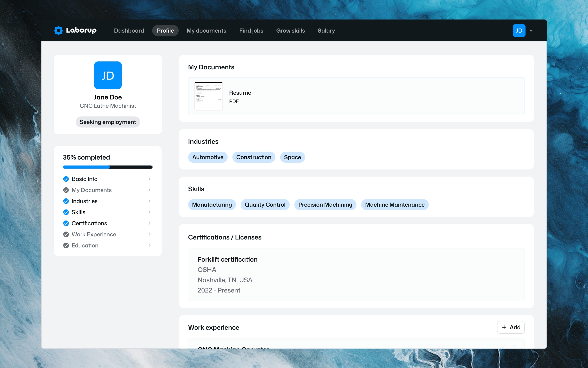Viewport: 588px width, 368px height.
Task: Click the Skills blue checkmark in sidebar
Action: (66, 212)
